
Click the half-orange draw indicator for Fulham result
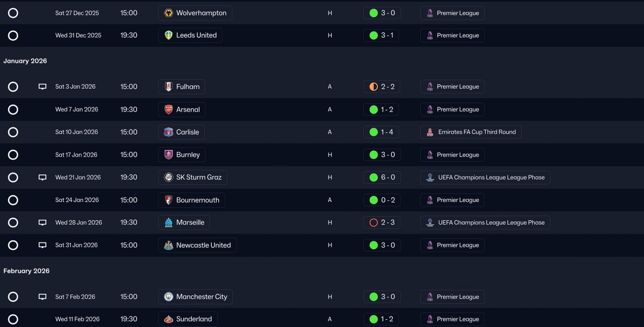pos(373,87)
